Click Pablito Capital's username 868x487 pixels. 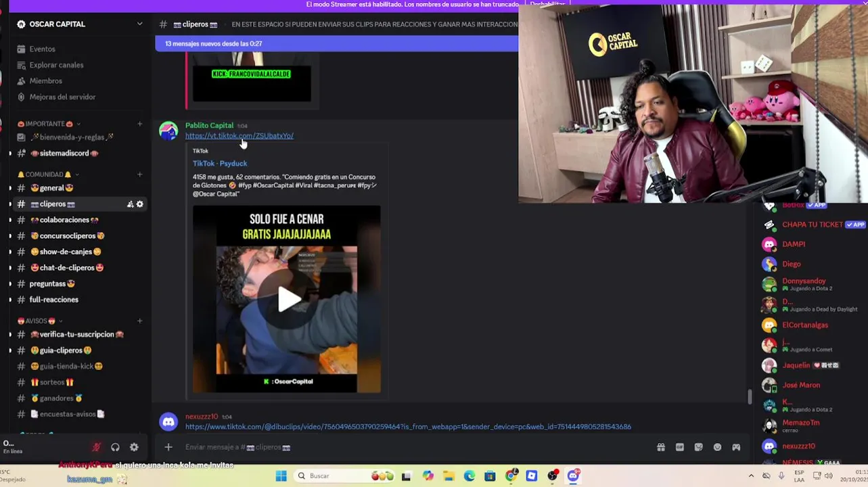pos(209,126)
